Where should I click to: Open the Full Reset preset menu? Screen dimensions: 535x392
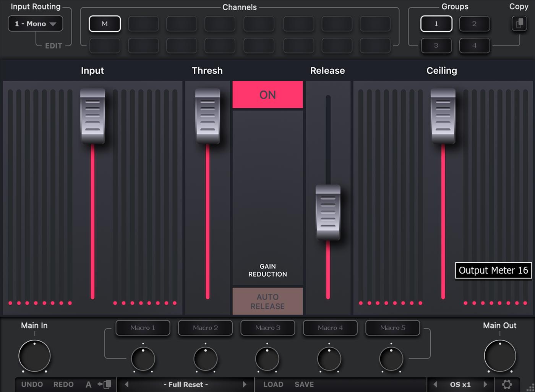pyautogui.click(x=186, y=384)
